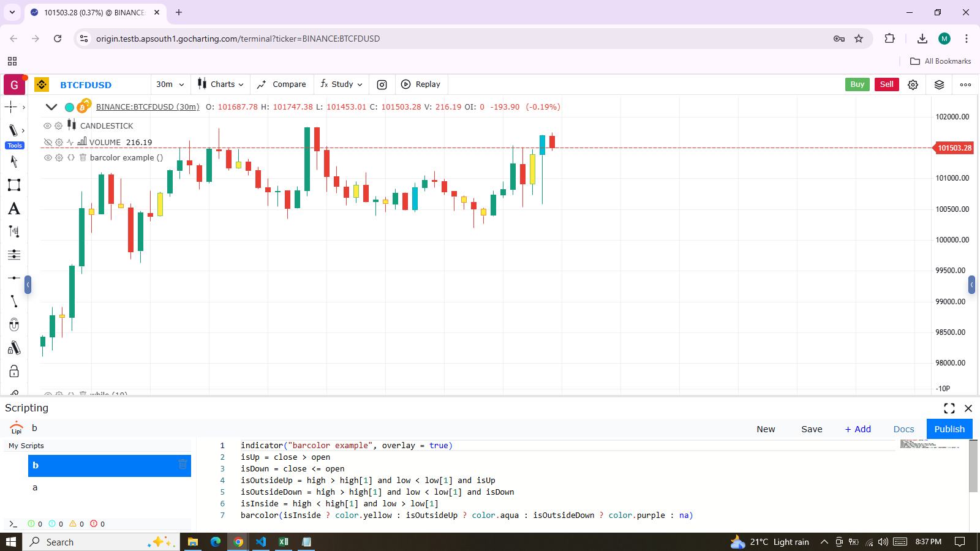
Task: Open the Docs link
Action: [x=903, y=429]
